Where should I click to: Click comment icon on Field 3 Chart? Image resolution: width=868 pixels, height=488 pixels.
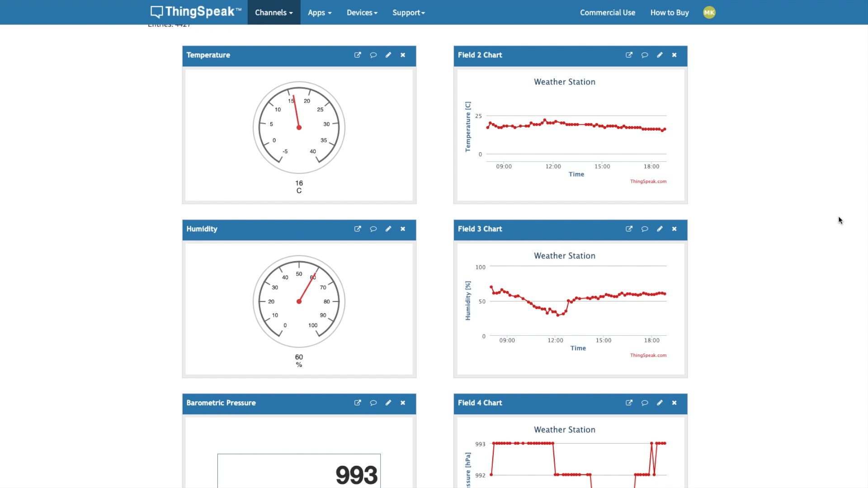[644, 229]
